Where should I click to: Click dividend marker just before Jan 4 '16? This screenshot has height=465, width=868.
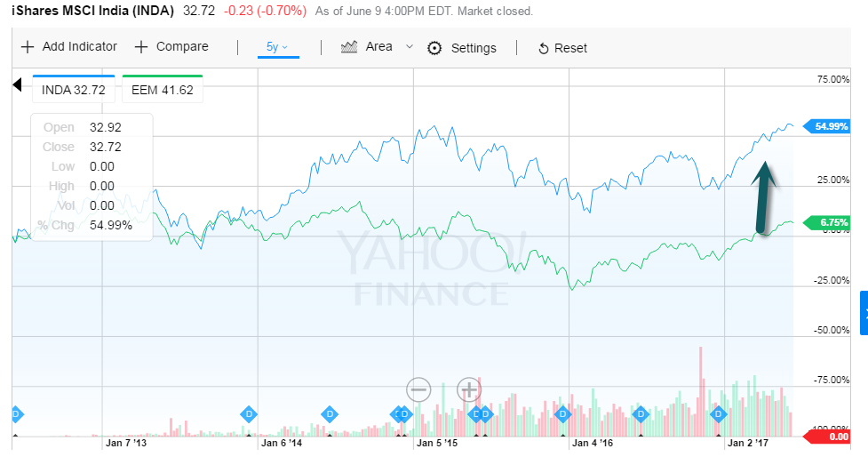click(563, 414)
